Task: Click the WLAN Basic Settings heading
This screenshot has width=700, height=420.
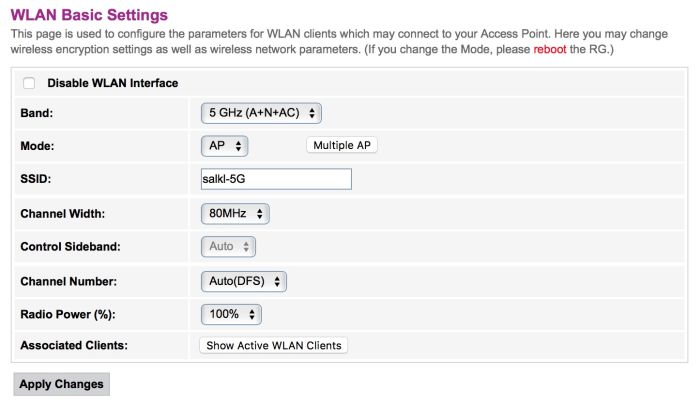Action: pyautogui.click(x=89, y=15)
